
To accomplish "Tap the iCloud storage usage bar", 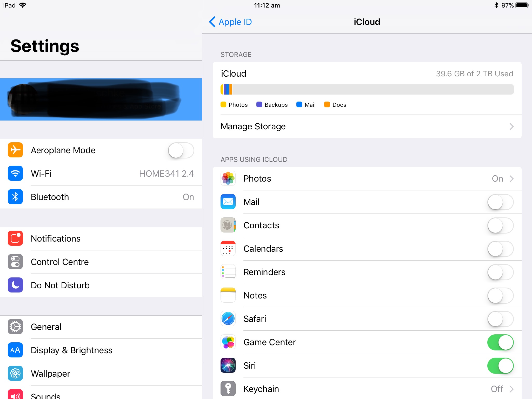I will point(367,89).
